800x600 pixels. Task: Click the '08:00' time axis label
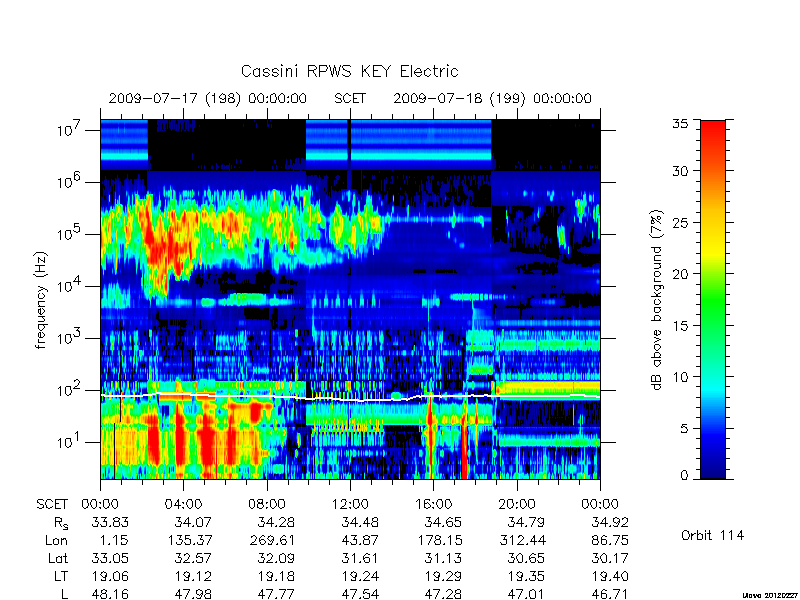point(267,504)
